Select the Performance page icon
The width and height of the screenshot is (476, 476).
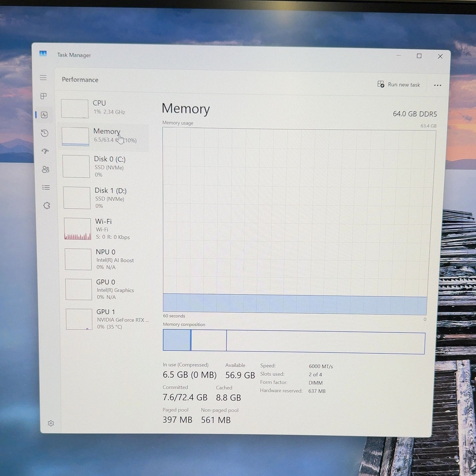tap(44, 115)
